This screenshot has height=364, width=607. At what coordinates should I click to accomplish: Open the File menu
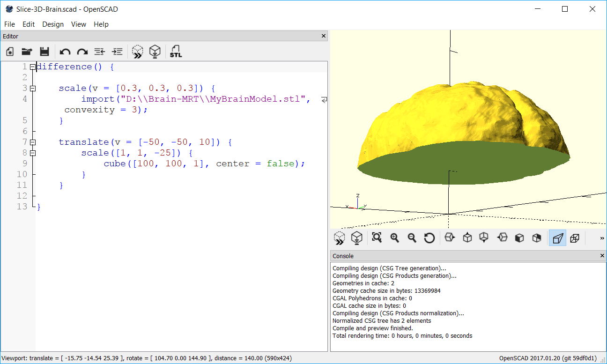point(9,24)
